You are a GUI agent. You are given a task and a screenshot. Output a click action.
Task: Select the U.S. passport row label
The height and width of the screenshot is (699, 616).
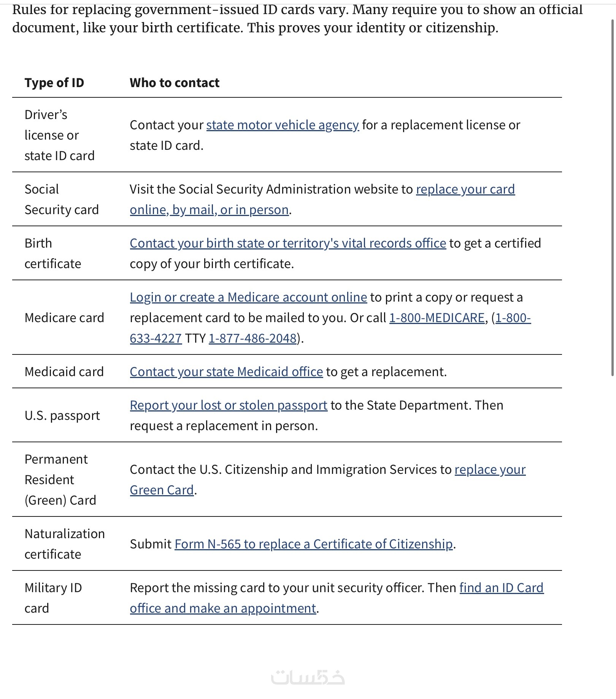click(x=62, y=416)
